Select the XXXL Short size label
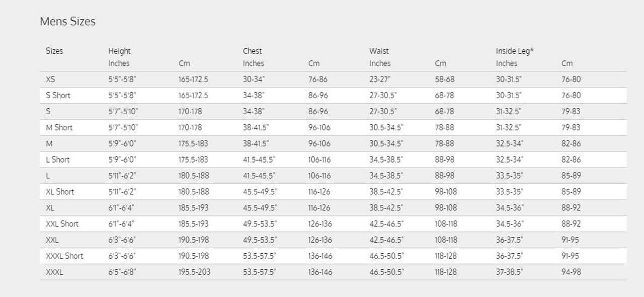This screenshot has height=297, width=644. (64, 256)
